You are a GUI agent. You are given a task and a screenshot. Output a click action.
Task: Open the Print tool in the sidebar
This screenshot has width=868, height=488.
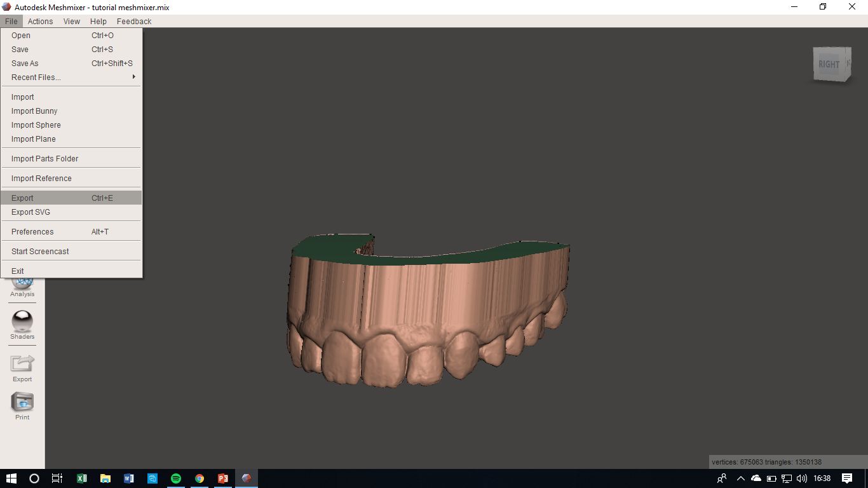[x=22, y=402]
